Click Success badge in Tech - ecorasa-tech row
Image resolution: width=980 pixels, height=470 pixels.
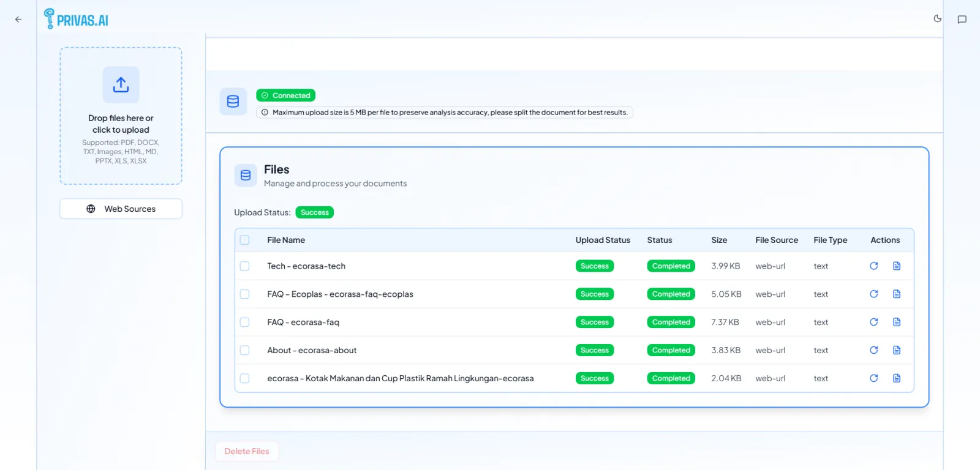coord(595,266)
